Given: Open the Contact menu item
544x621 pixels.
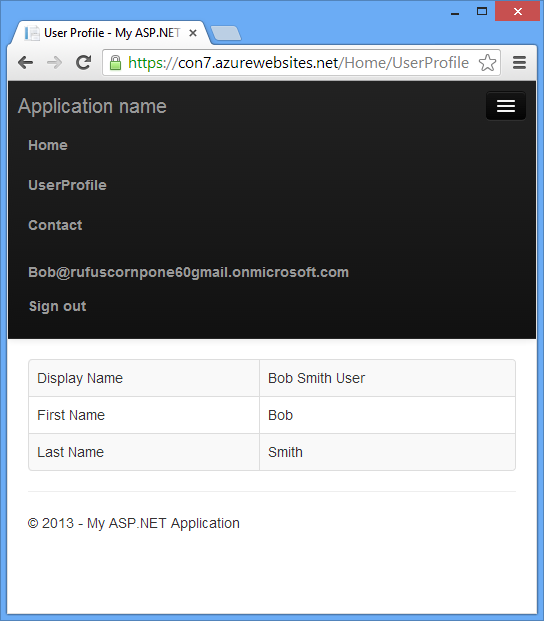Looking at the screenshot, I should (55, 225).
